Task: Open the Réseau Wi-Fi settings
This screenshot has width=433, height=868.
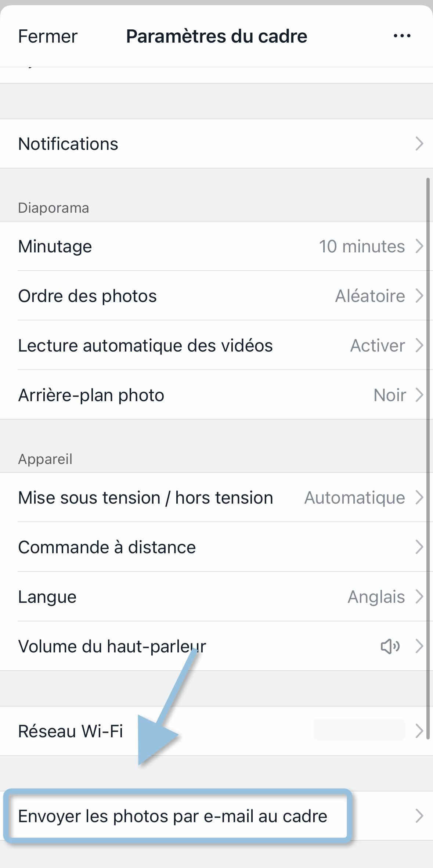Action: click(x=71, y=731)
